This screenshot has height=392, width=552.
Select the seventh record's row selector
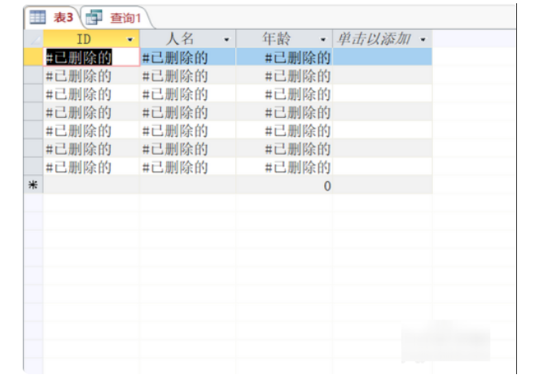(33, 167)
